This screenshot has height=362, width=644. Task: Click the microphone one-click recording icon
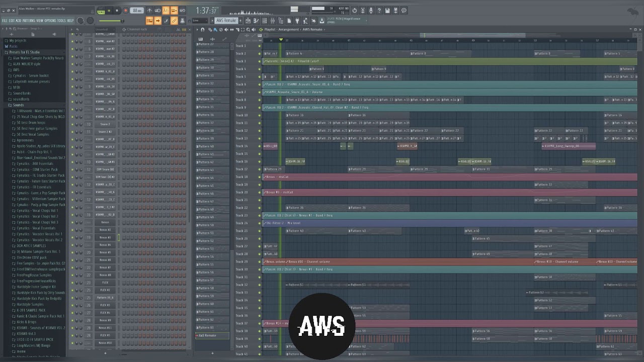click(x=371, y=11)
